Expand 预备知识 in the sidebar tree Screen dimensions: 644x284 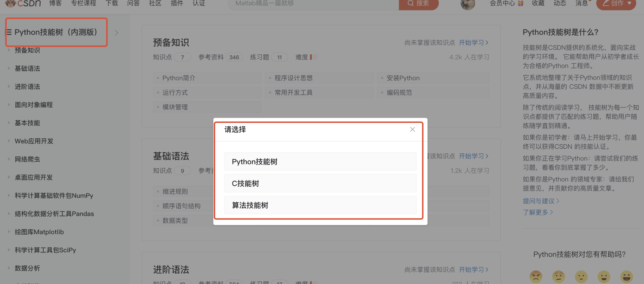point(9,50)
